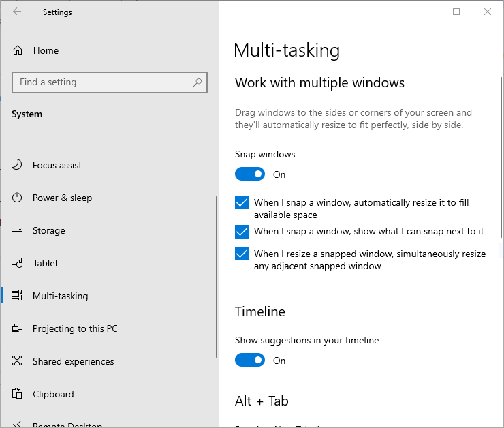Uncheck simultaneously resize adjacent snapped window
The width and height of the screenshot is (504, 428).
[x=242, y=254]
